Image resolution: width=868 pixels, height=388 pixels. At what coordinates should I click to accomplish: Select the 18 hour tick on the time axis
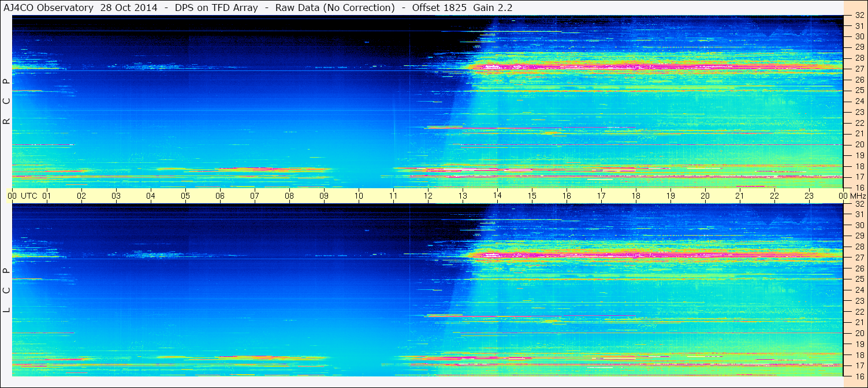click(636, 196)
